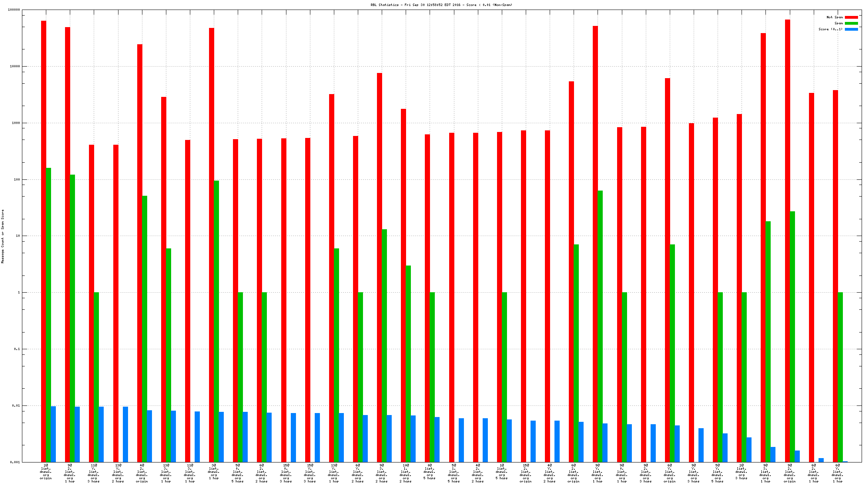Click the 100 tick on the y-axis
The height and width of the screenshot is (488, 868).
pos(16,179)
